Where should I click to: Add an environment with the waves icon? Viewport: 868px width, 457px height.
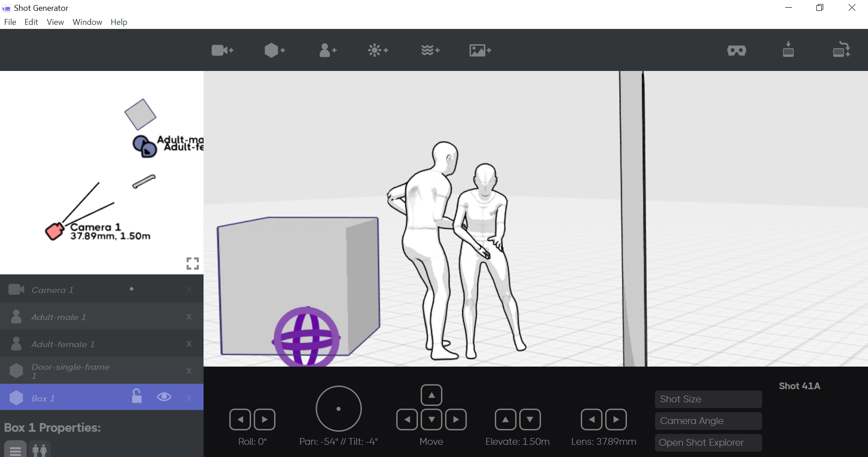[430, 50]
